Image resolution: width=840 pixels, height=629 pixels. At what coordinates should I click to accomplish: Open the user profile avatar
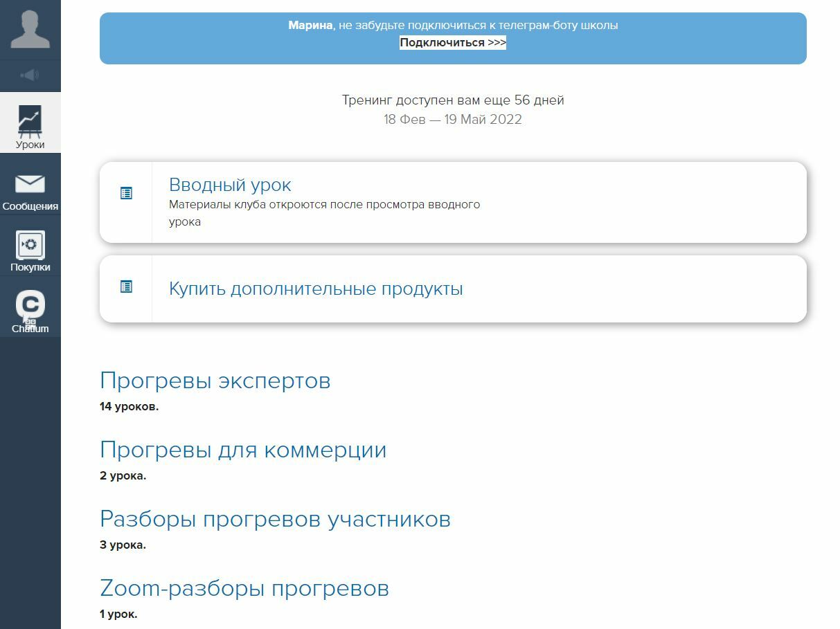pyautogui.click(x=30, y=29)
